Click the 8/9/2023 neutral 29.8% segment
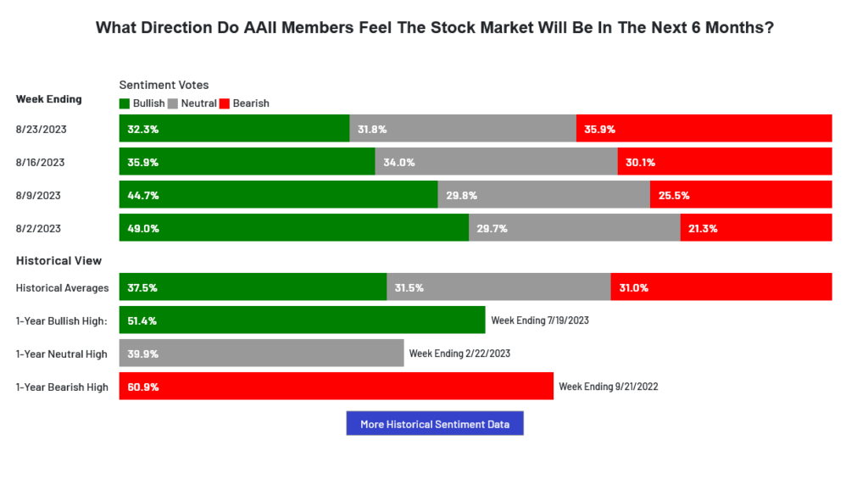The width and height of the screenshot is (868, 479). tap(543, 195)
